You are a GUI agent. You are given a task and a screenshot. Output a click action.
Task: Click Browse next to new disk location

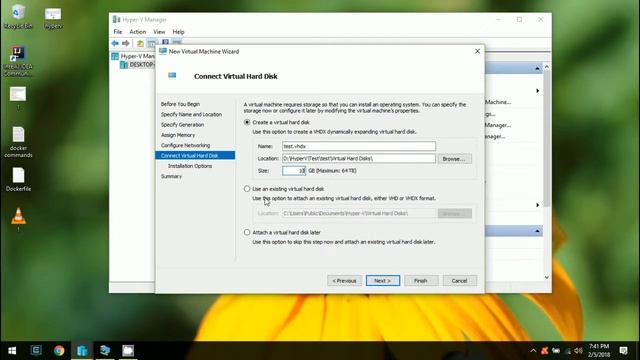click(454, 159)
